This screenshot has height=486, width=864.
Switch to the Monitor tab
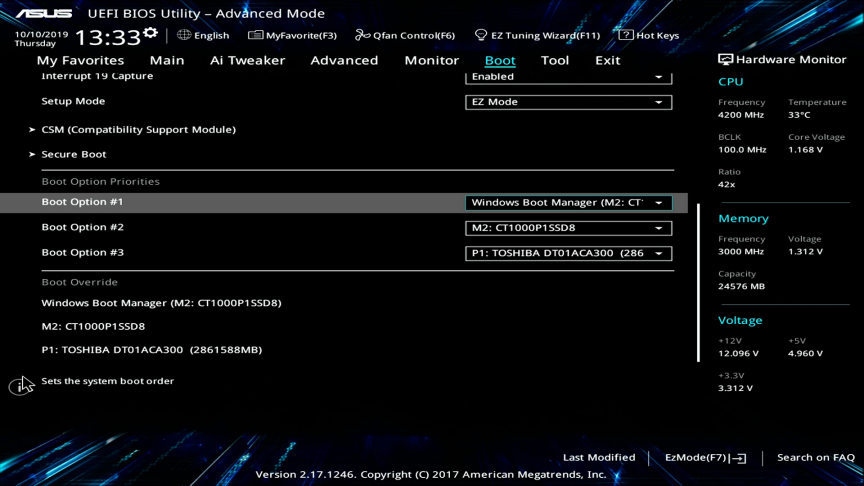pos(431,60)
